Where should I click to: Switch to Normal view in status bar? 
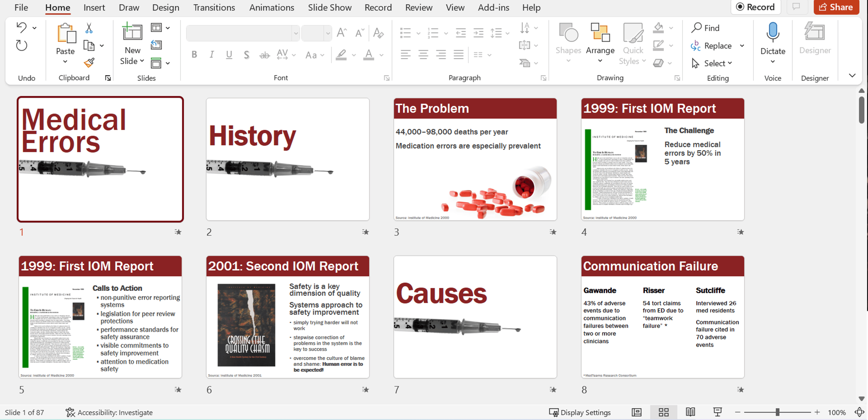(637, 412)
